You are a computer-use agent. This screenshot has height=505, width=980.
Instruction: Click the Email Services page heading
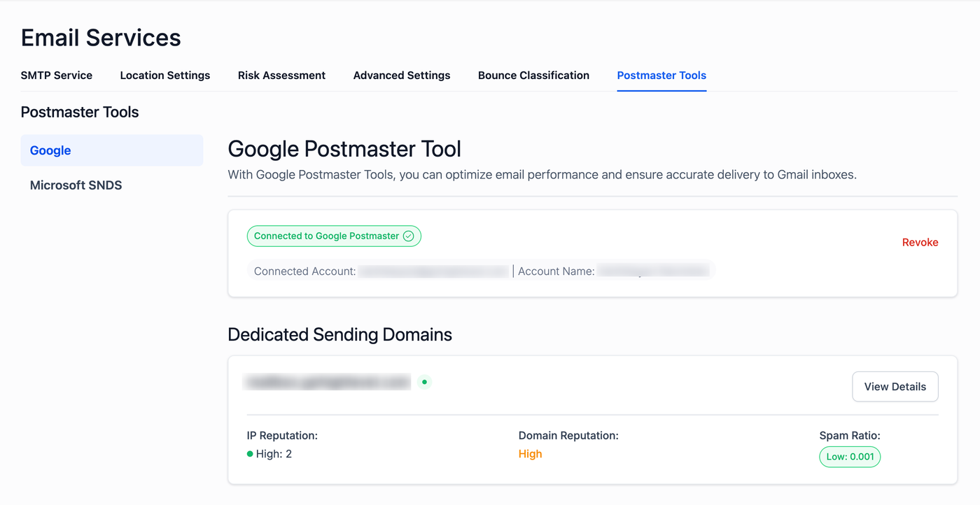[101, 38]
